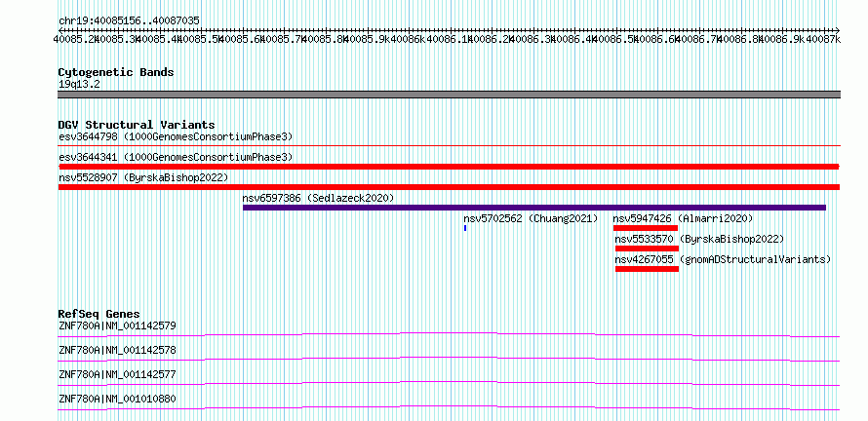
Task: Click the magenta gene line under NM_001142577
Action: click(449, 383)
